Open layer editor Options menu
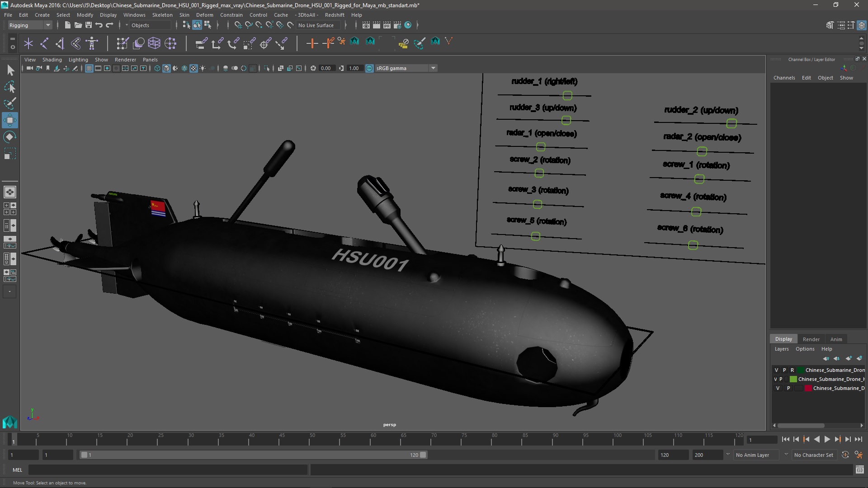This screenshot has height=488, width=868. coord(805,349)
